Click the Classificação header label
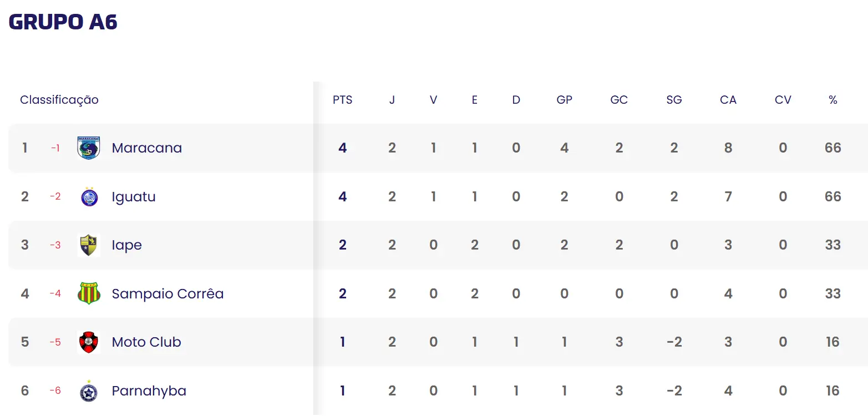Screen dimensions: 868x416 tap(59, 100)
